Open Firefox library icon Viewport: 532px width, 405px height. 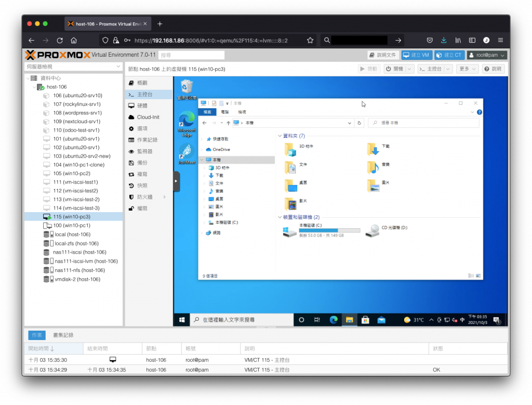[458, 41]
